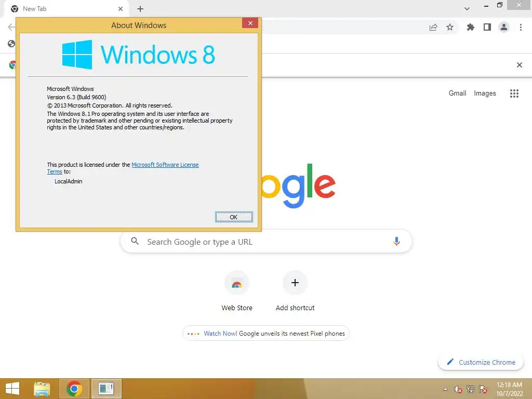The image size is (532, 399).
Task: Open Chrome profile avatar
Action: point(504,27)
